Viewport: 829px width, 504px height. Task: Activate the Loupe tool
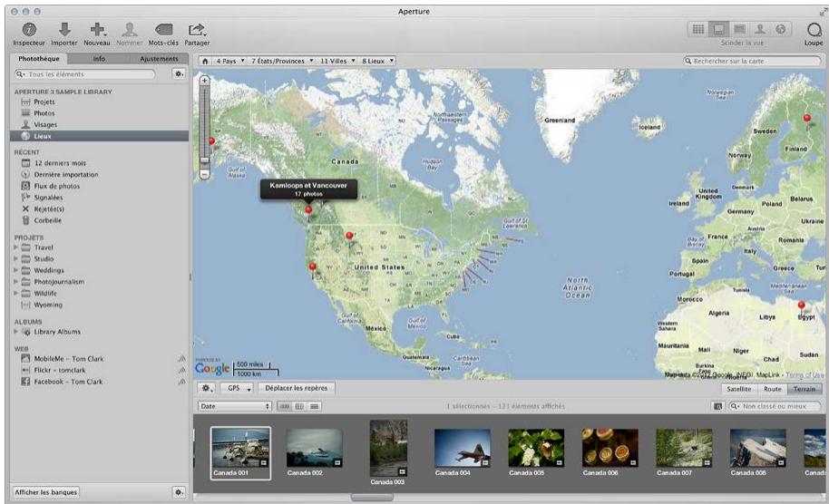(814, 34)
